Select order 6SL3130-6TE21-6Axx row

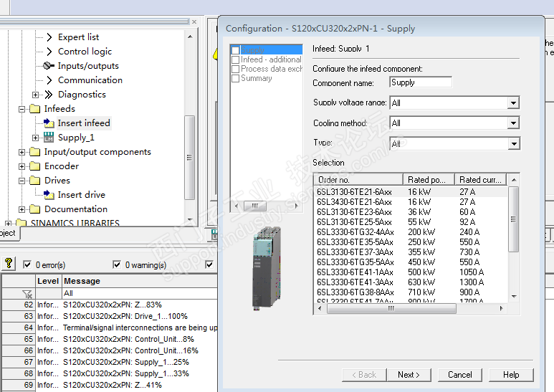coord(411,192)
